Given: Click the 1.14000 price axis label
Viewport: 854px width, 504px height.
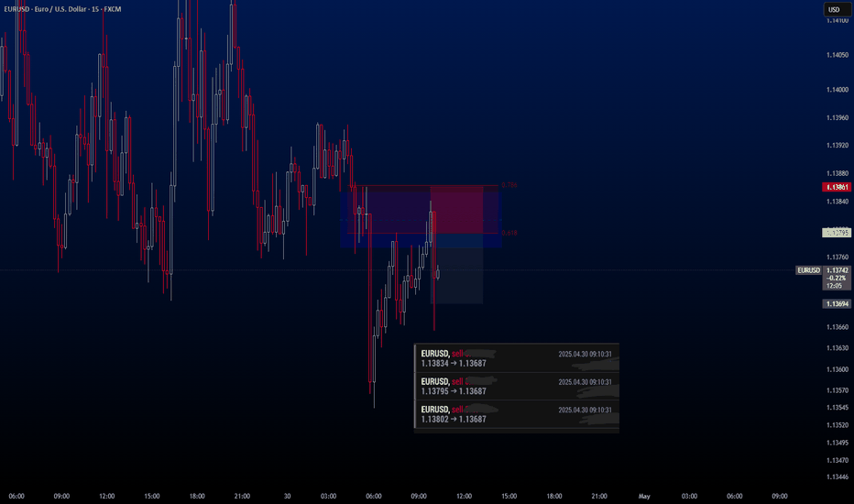Looking at the screenshot, I should 838,90.
